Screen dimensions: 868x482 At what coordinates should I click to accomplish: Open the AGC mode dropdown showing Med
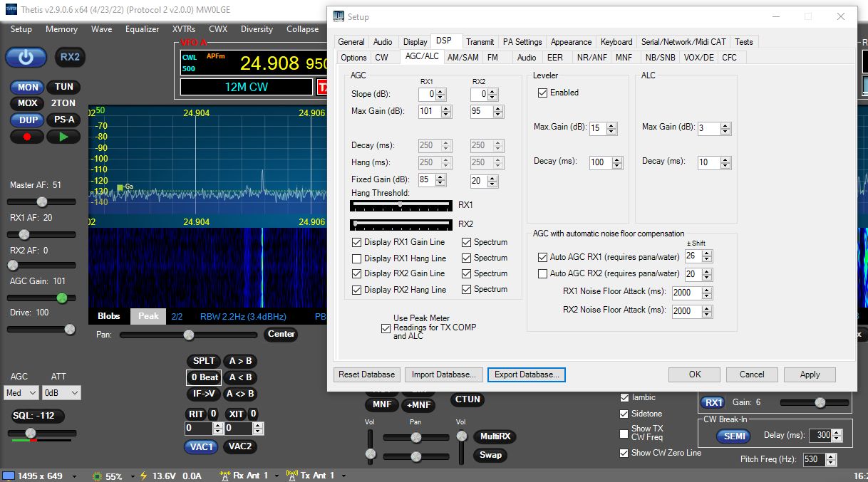pyautogui.click(x=22, y=393)
